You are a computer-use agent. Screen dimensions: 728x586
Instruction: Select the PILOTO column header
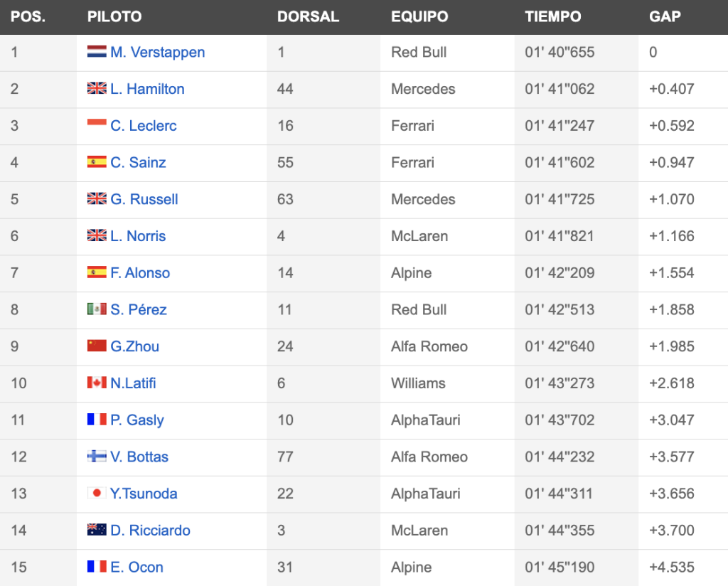pos(114,17)
